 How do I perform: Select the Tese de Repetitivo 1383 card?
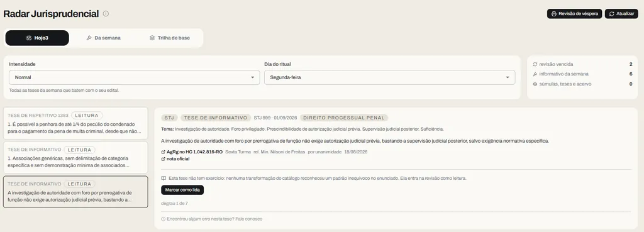tap(75, 123)
